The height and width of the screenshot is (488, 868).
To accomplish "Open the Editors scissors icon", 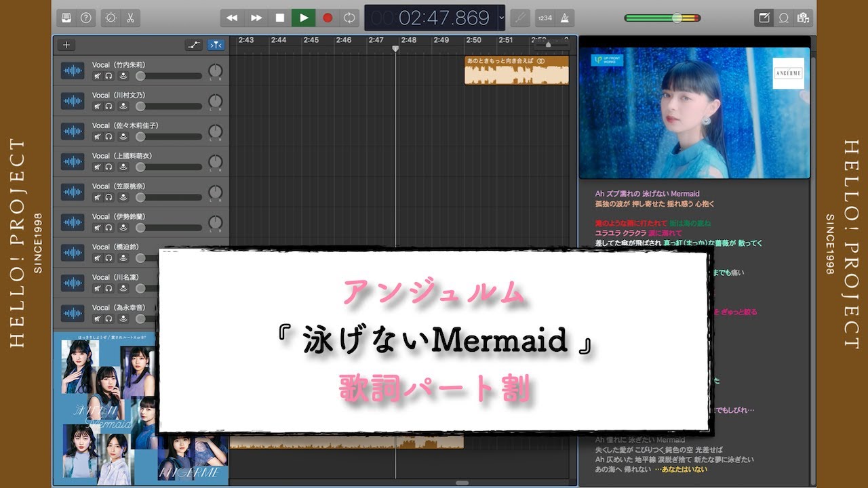I will [x=129, y=18].
